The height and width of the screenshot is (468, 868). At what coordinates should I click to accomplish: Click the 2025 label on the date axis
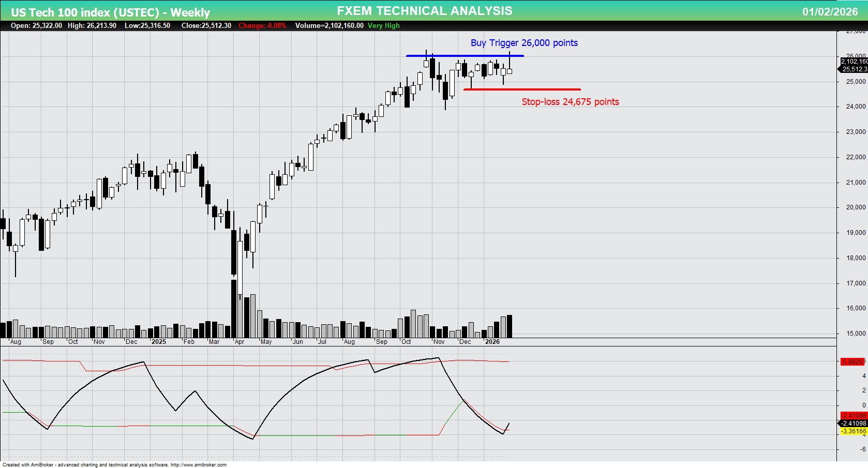pos(158,342)
